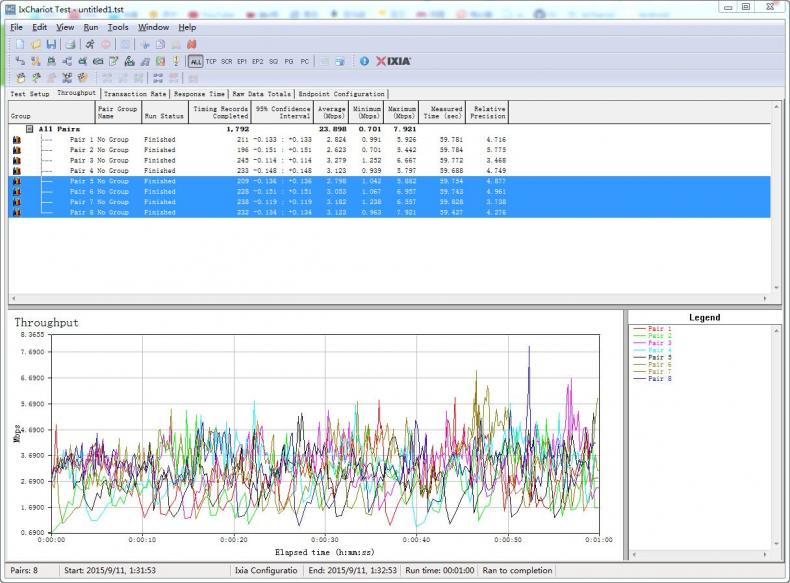Toggle the PC filter button
The height and width of the screenshot is (583, 790).
coord(304,61)
